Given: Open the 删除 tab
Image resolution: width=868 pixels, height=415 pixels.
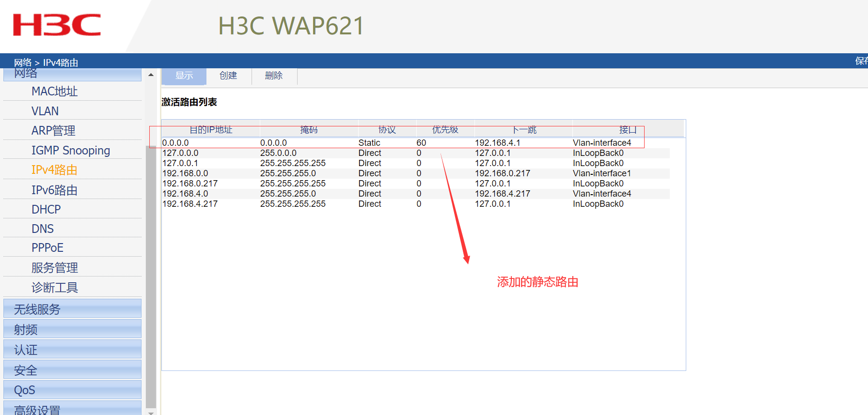Looking at the screenshot, I should pos(274,76).
